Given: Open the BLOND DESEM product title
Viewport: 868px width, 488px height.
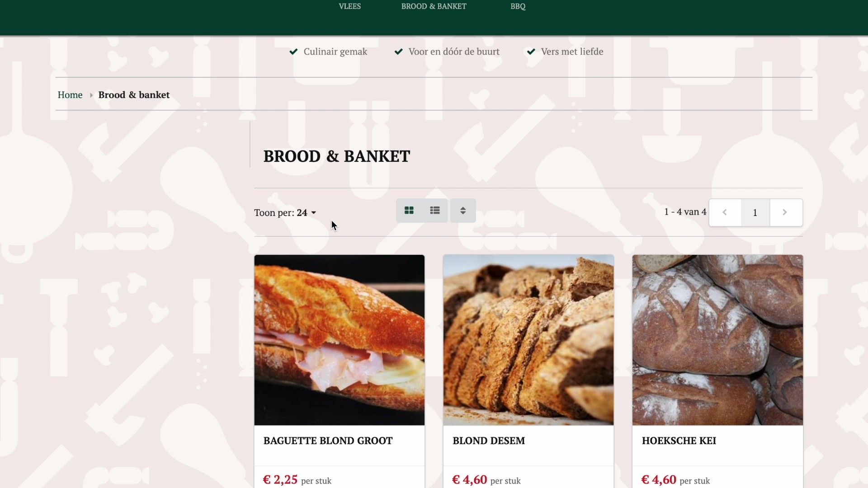Looking at the screenshot, I should (x=489, y=441).
